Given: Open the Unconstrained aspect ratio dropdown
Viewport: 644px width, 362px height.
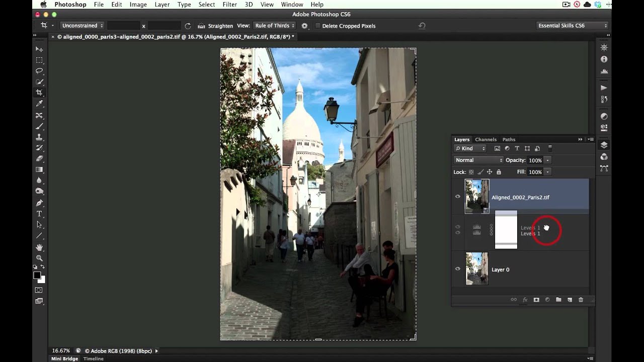Looking at the screenshot, I should (82, 26).
